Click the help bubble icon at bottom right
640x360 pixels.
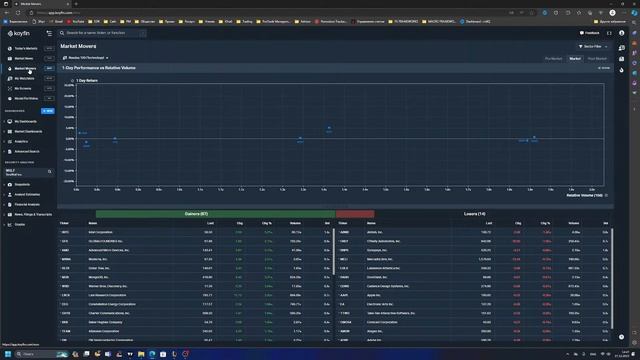[621, 337]
